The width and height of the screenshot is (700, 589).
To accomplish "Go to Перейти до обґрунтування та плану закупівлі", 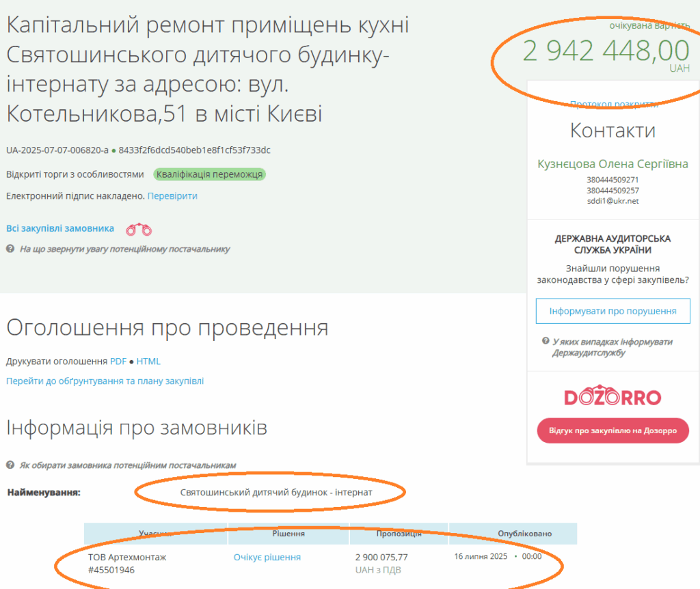I will [x=105, y=381].
